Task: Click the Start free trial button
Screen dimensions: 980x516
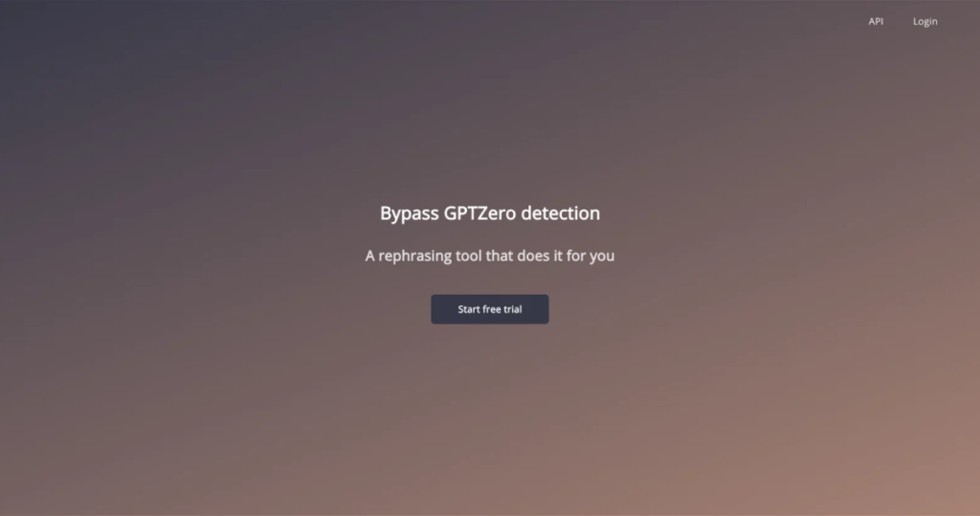Action: point(489,309)
